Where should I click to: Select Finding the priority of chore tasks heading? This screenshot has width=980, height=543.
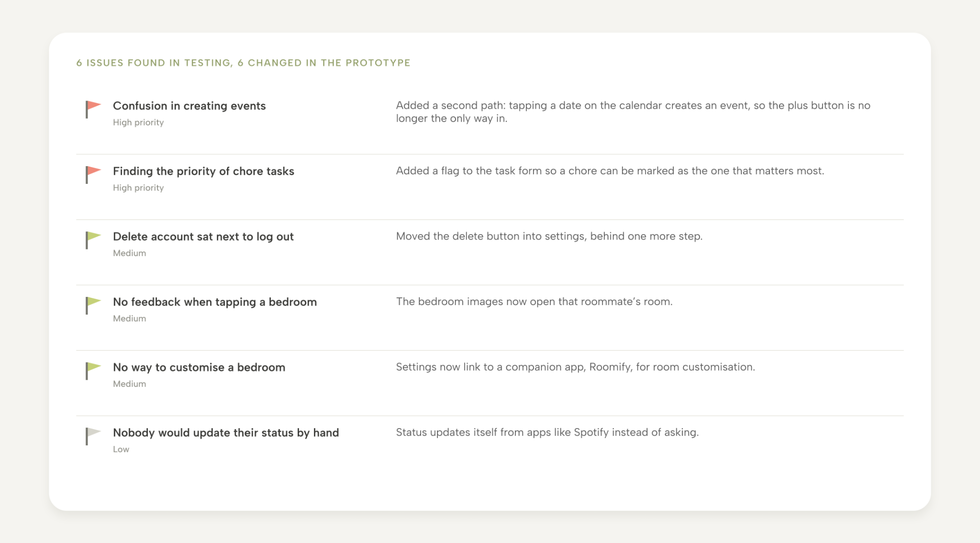203,171
